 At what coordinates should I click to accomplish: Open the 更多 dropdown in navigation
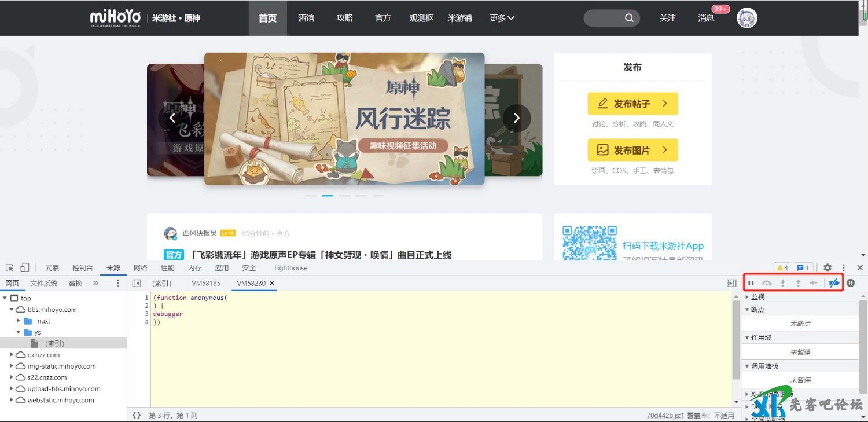click(x=502, y=18)
